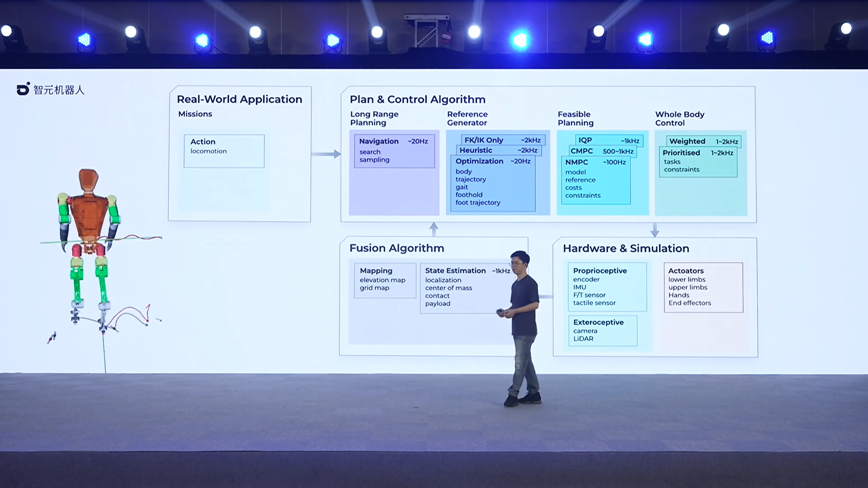Image resolution: width=868 pixels, height=488 pixels.
Task: Select the "Prioritised" box title
Action: pos(681,153)
